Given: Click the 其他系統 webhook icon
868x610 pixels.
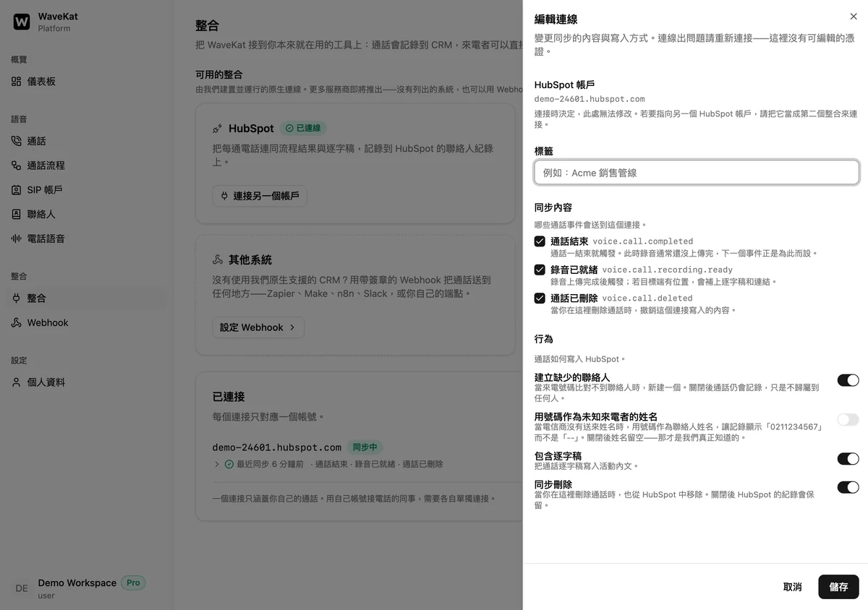Looking at the screenshot, I should pyautogui.click(x=217, y=259).
